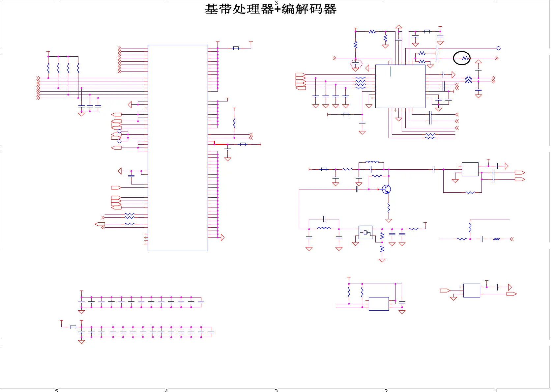Click the resistor inside the black circle
This screenshot has width=555, height=392.
[465, 58]
